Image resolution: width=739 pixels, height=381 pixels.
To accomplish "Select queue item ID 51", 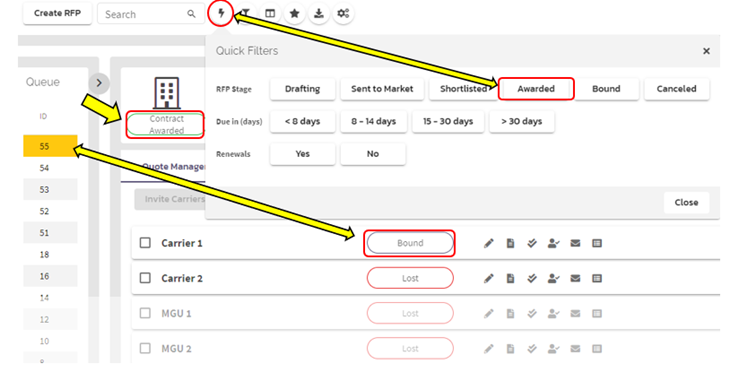I will [50, 233].
